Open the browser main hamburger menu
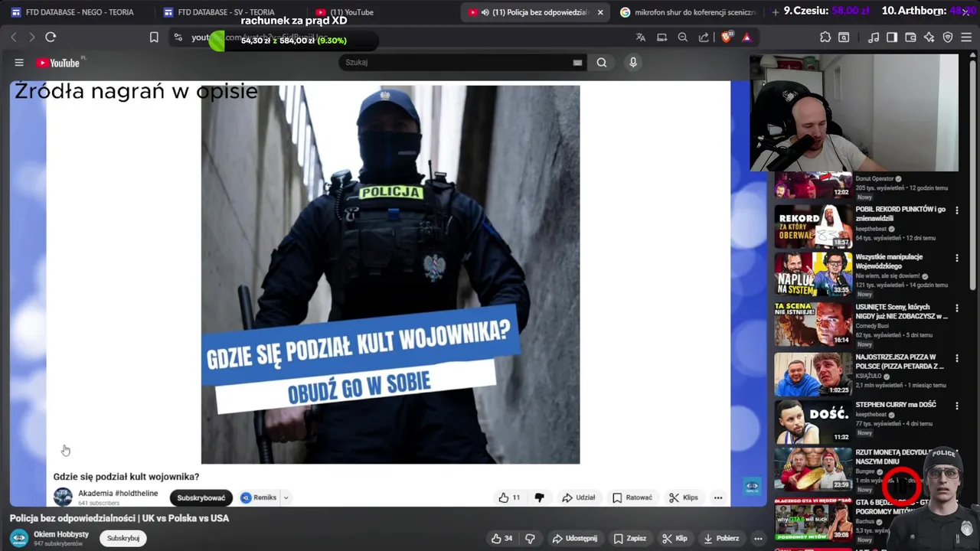Viewport: 980px width, 551px height. coord(966,37)
